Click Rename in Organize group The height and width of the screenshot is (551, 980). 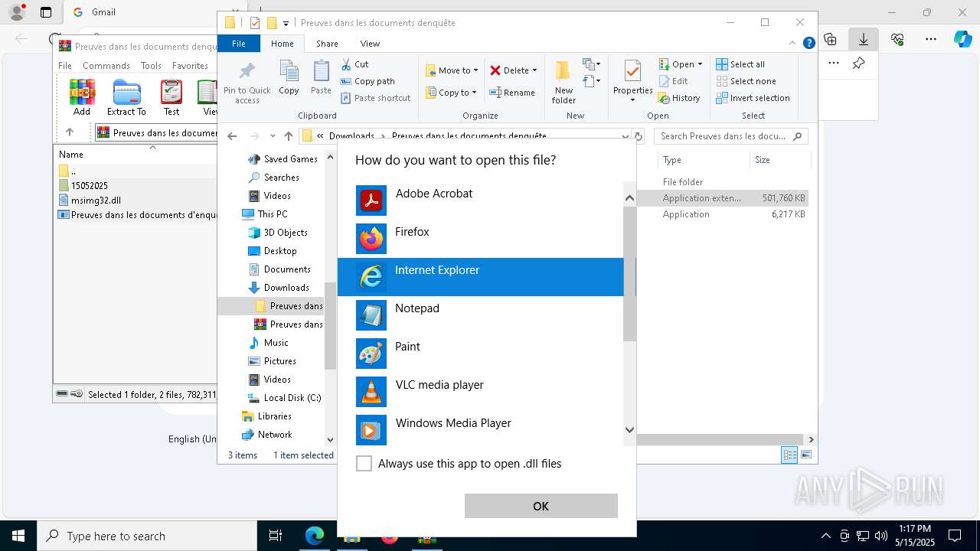coord(513,93)
